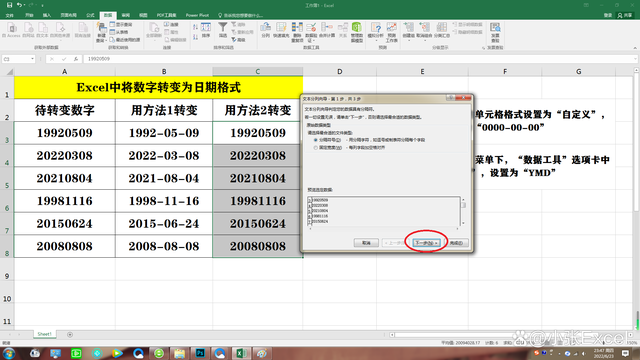Click the worksheet horizontal scrollbar
The image size is (640, 360).
pyautogui.click(x=511, y=335)
